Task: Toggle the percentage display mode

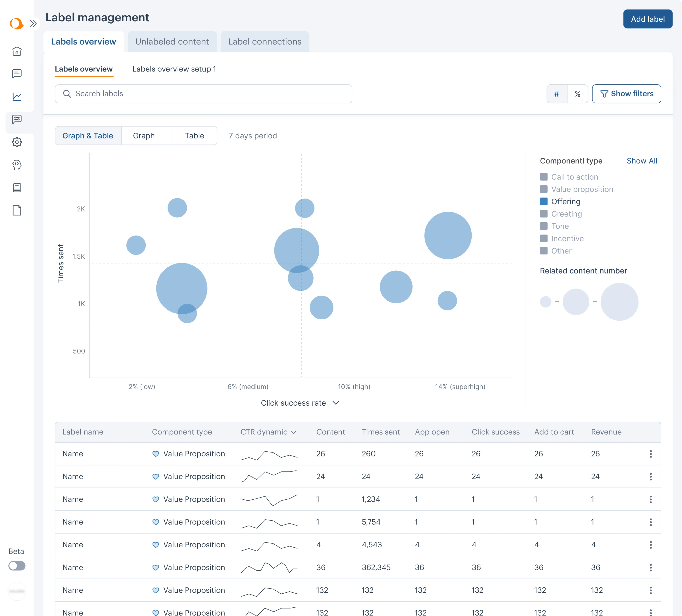Action: [x=578, y=94]
